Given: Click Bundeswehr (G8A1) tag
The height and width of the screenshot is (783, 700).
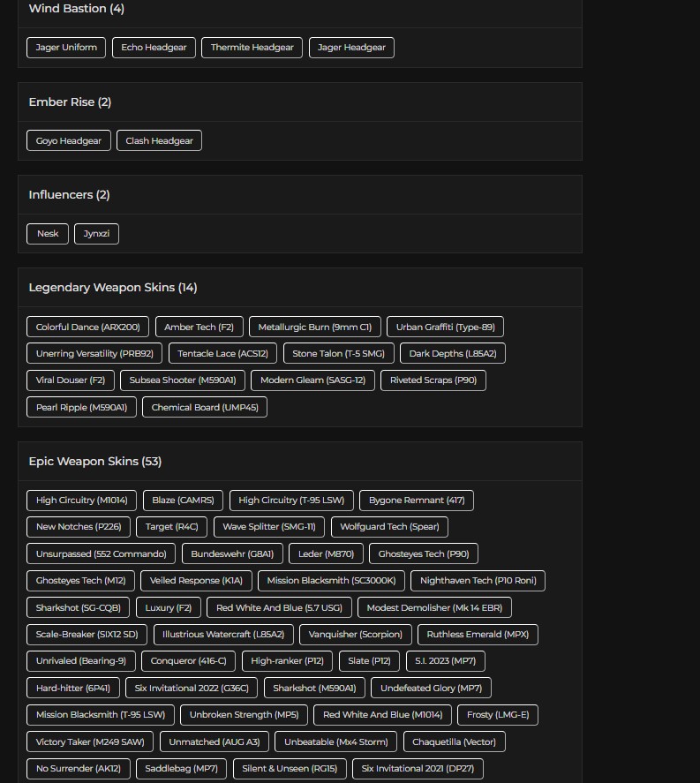Looking at the screenshot, I should click(232, 553).
